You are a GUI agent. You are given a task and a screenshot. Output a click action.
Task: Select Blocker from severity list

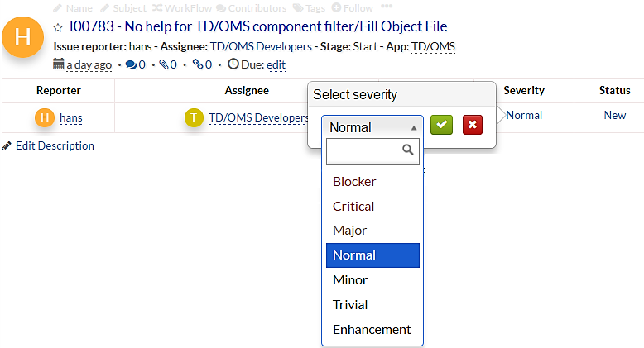(354, 181)
